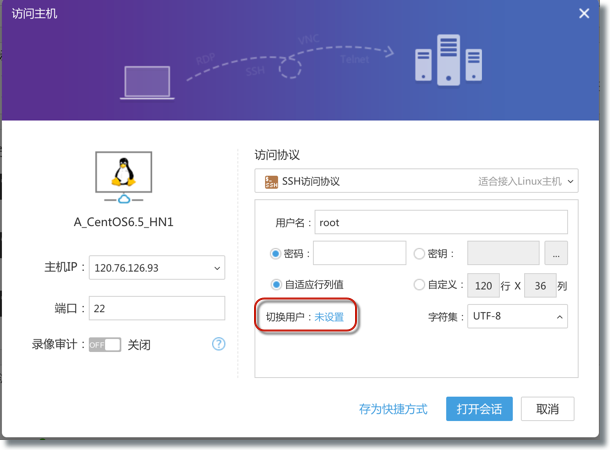Toggle the 录像审计 OFF switch
The height and width of the screenshot is (450, 610).
(105, 344)
